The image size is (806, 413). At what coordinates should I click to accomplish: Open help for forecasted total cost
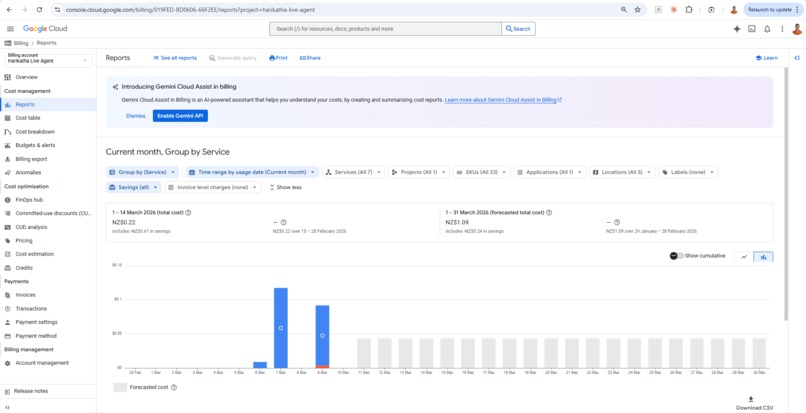coord(549,212)
